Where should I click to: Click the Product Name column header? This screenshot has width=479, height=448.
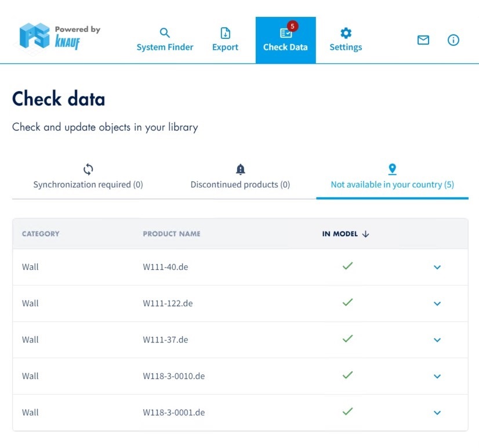coord(172,234)
